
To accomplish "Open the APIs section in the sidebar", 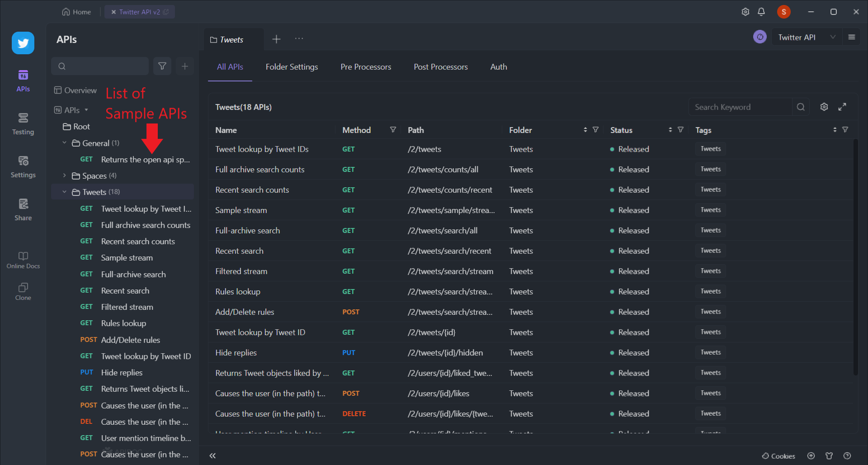I will [x=23, y=81].
